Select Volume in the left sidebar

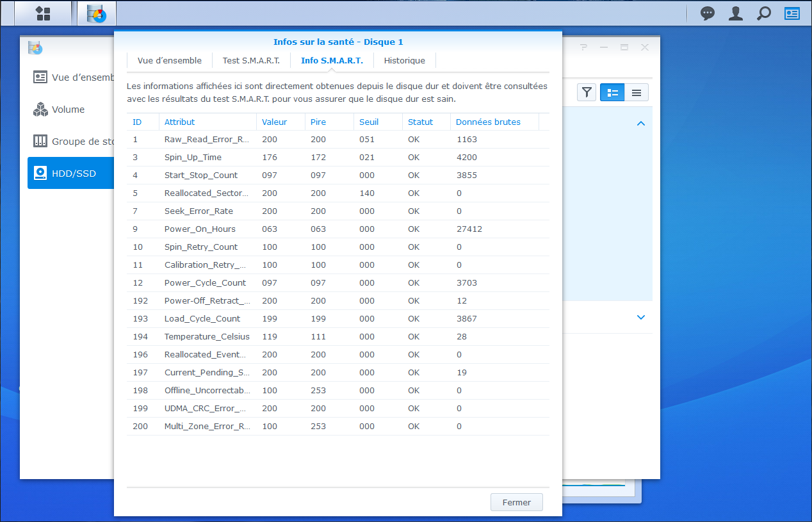coord(68,110)
